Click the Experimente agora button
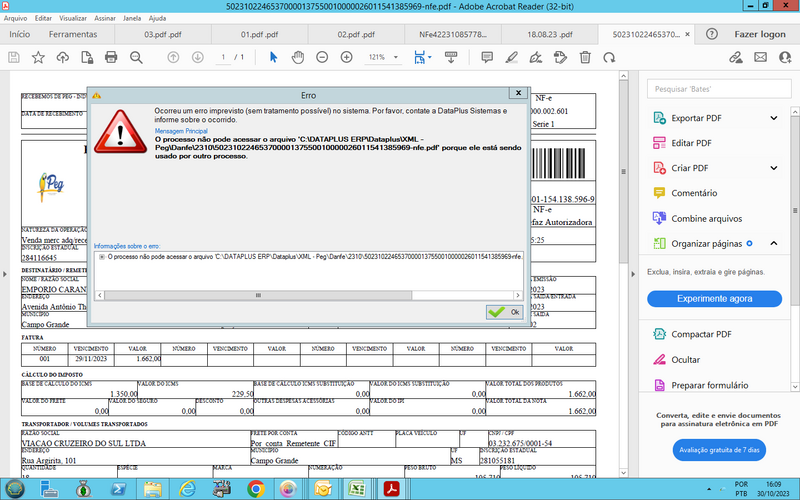 (x=714, y=298)
